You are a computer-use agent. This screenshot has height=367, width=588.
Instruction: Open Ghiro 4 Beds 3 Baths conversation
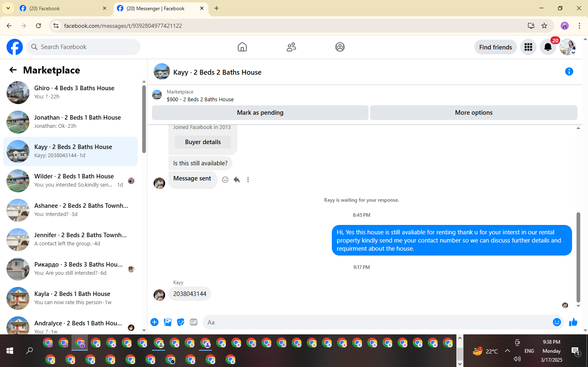pyautogui.click(x=70, y=93)
